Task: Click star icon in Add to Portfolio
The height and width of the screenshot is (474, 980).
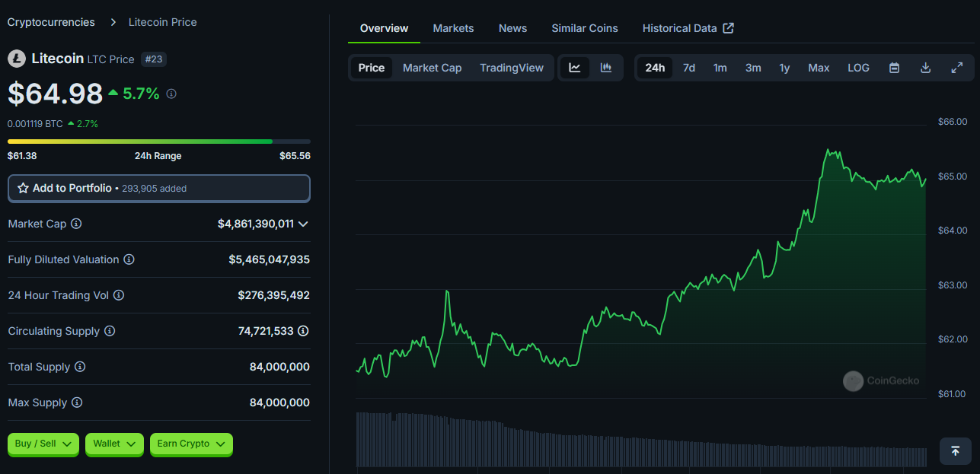Action: coord(23,188)
